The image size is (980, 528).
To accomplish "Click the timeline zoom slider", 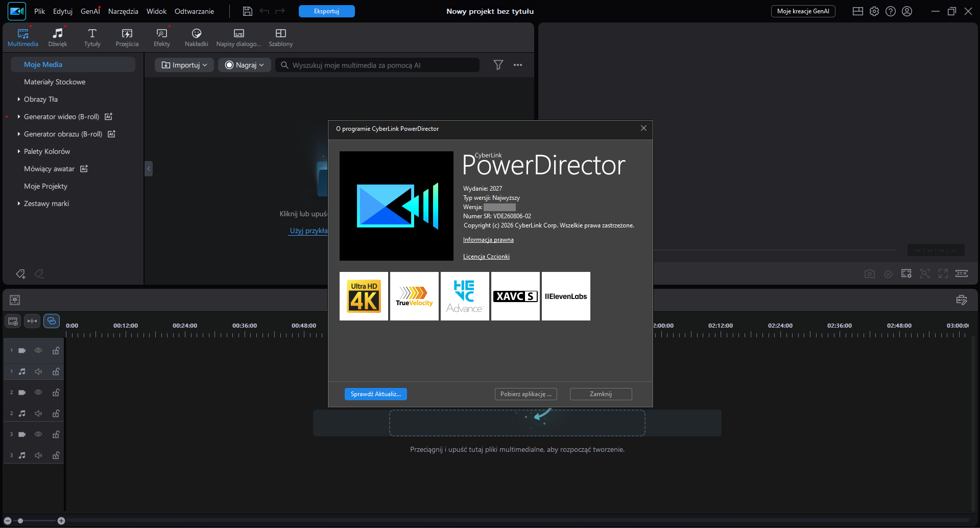I will [x=34, y=521].
